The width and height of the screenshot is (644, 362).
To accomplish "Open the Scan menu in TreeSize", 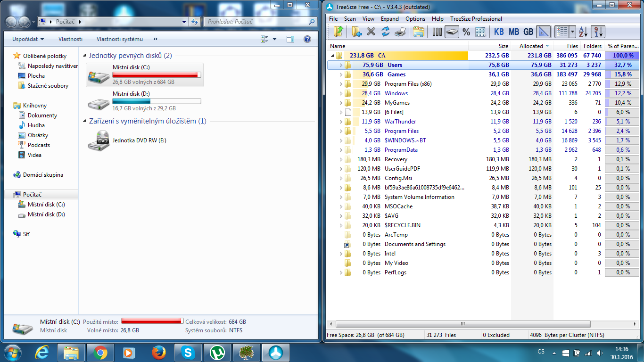I will tap(350, 19).
